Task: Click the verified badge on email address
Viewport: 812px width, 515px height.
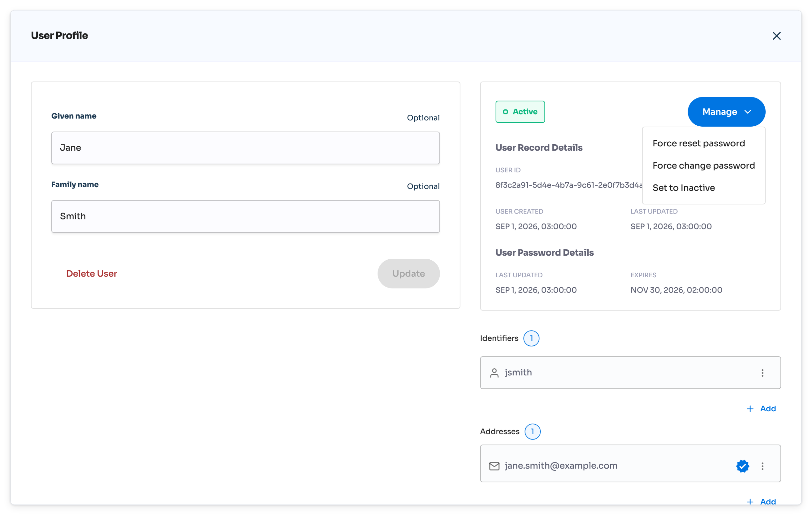Action: pyautogui.click(x=742, y=466)
